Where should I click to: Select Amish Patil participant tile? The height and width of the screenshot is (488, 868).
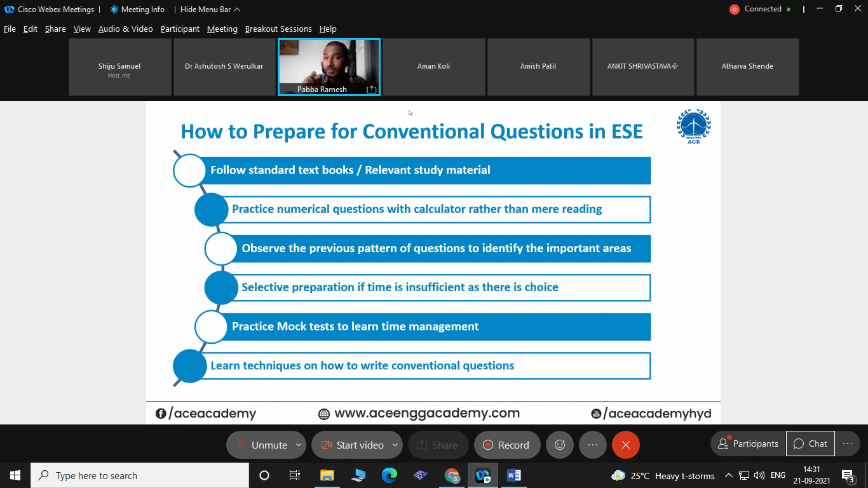[x=538, y=67]
